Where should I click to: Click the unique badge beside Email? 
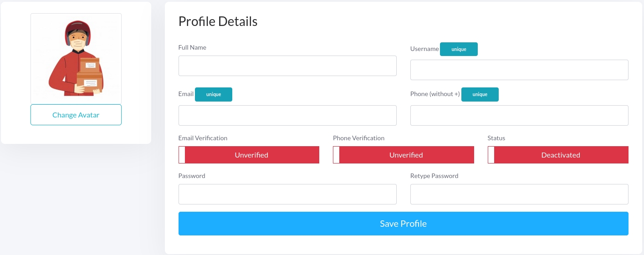click(x=214, y=95)
